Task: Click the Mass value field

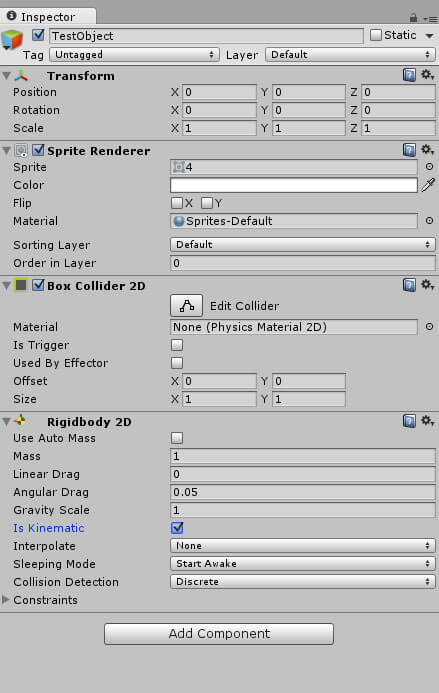Action: pyautogui.click(x=303, y=456)
